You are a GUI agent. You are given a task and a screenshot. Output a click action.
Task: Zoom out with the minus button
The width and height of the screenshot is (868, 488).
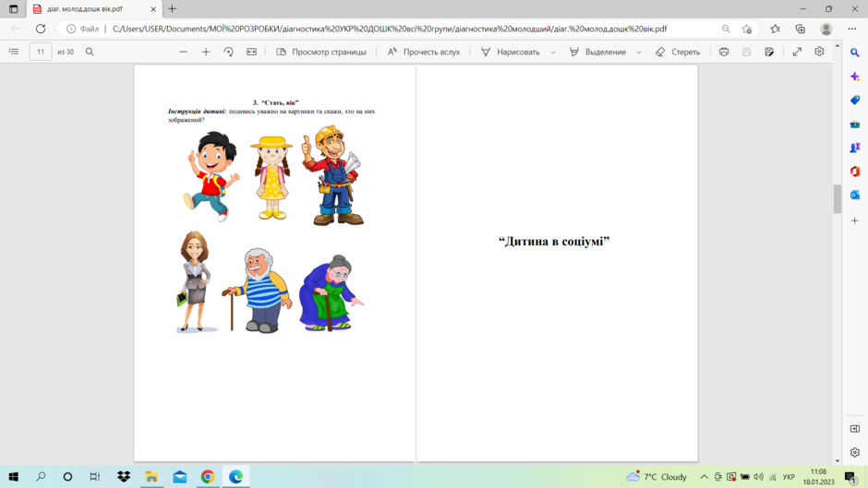click(183, 52)
